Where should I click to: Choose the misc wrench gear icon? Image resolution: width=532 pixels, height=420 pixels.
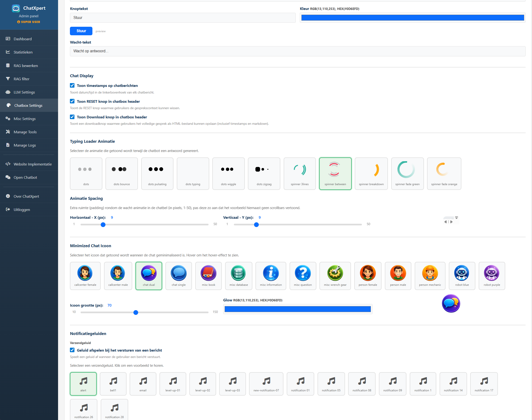tap(335, 275)
